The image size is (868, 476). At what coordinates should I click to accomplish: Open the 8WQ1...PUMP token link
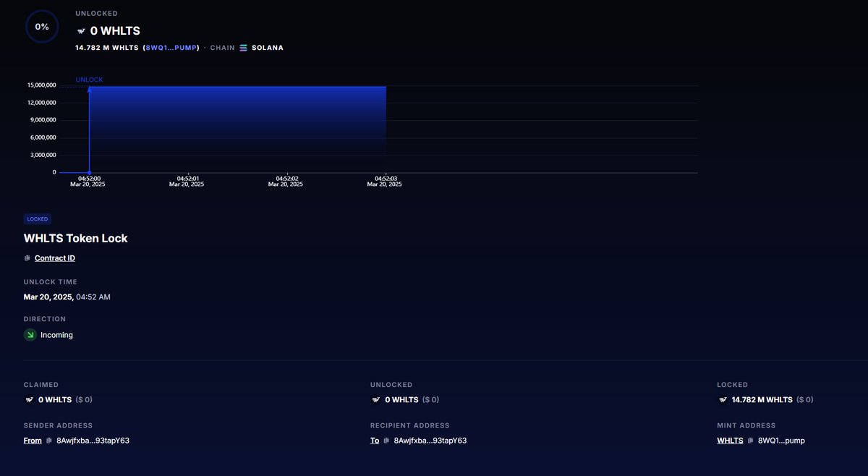pos(171,47)
